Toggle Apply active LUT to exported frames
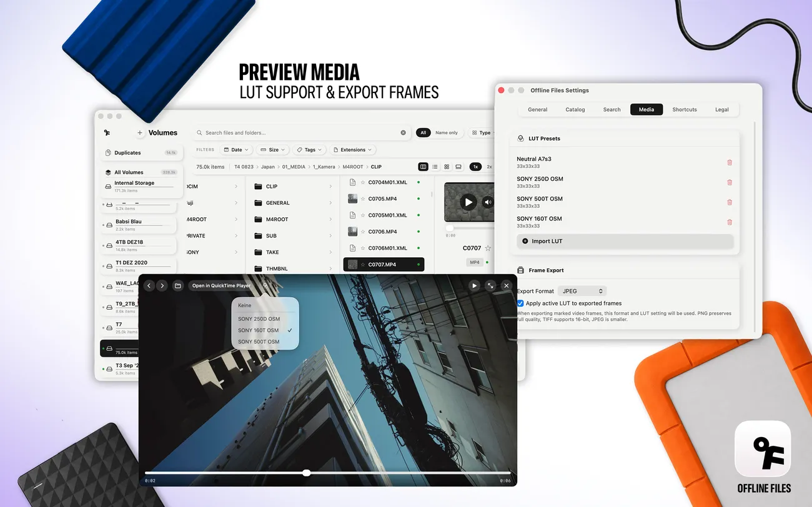 (520, 303)
